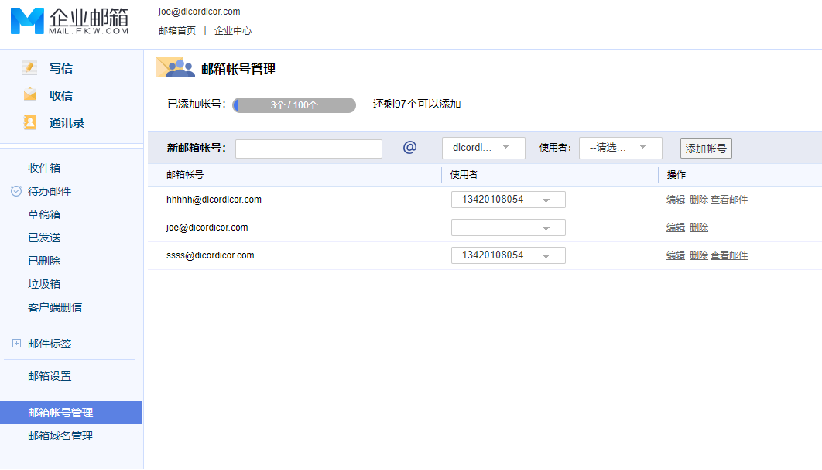Open 邮箱域名管理 domain management
Viewport: 822px width, 470px height.
(61, 435)
